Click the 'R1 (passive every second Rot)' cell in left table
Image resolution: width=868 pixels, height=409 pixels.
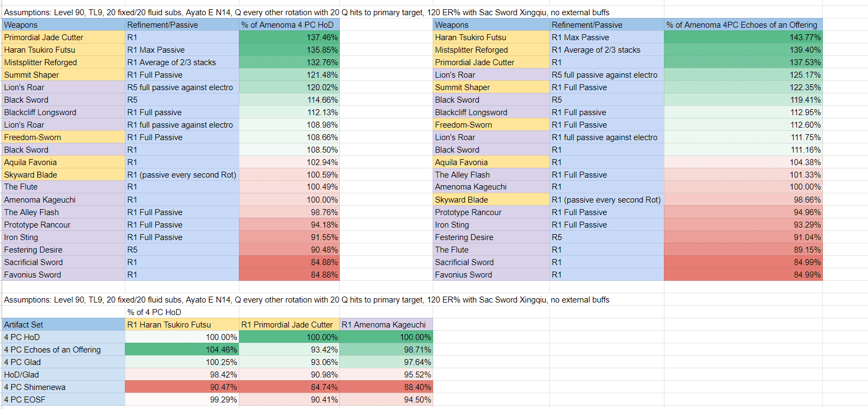click(181, 175)
